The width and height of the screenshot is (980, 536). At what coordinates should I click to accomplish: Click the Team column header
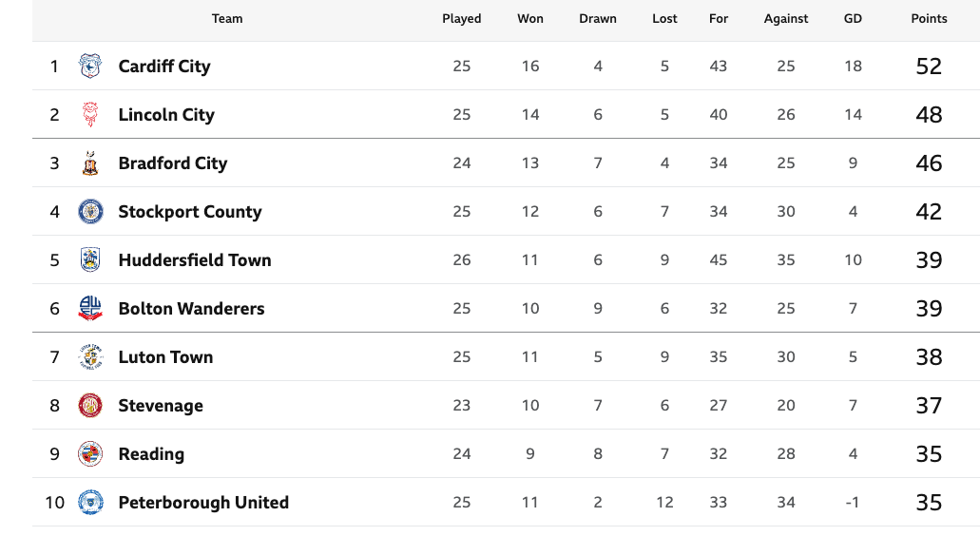click(x=227, y=18)
